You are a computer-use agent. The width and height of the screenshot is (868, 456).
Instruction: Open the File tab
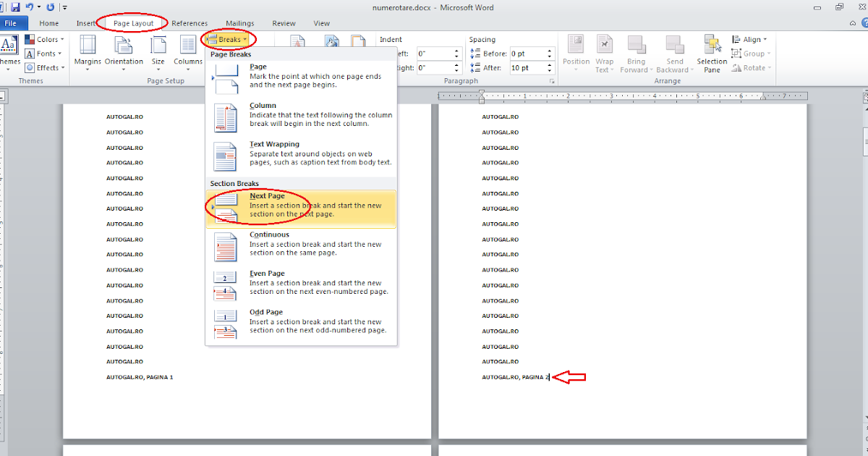point(13,23)
